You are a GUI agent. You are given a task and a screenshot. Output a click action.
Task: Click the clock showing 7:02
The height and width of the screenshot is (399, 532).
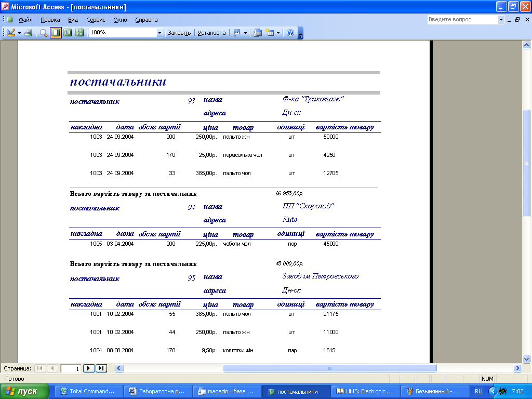coord(517,391)
